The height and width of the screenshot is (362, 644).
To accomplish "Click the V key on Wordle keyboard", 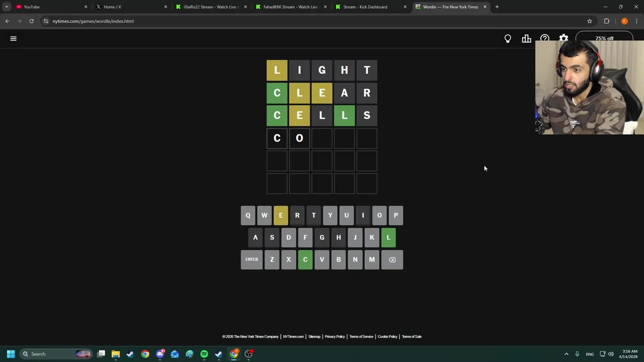I will point(322,259).
